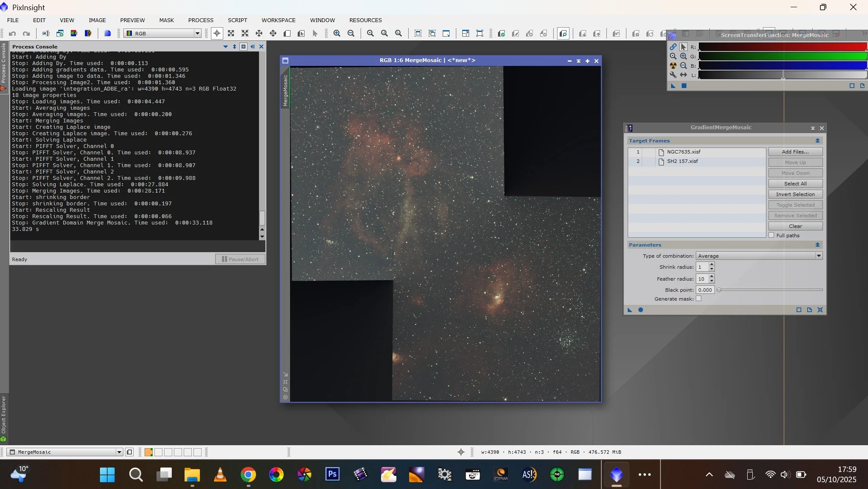Click the zoom in magnifier toolbar icon
The image size is (868, 489).
pyautogui.click(x=336, y=33)
